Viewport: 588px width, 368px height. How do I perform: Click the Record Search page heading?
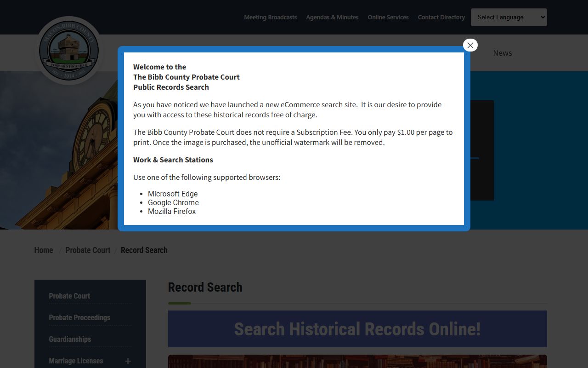click(x=205, y=287)
